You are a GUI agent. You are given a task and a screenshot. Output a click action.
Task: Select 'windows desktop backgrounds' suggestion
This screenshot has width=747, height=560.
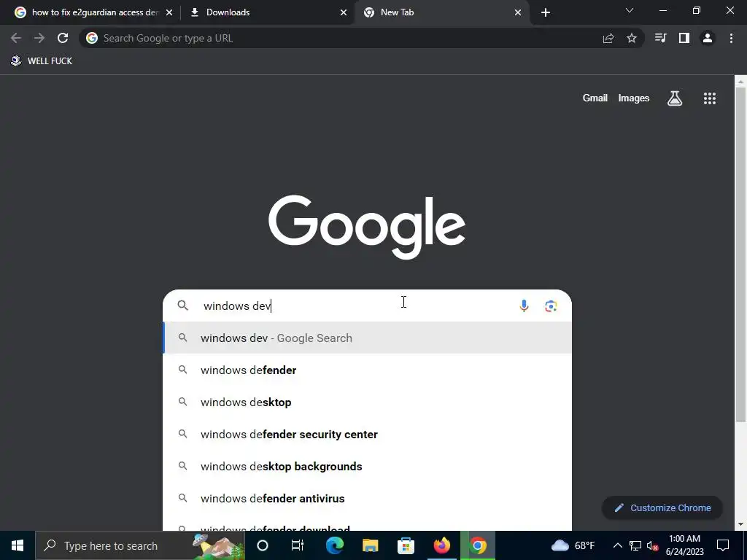tap(368, 466)
